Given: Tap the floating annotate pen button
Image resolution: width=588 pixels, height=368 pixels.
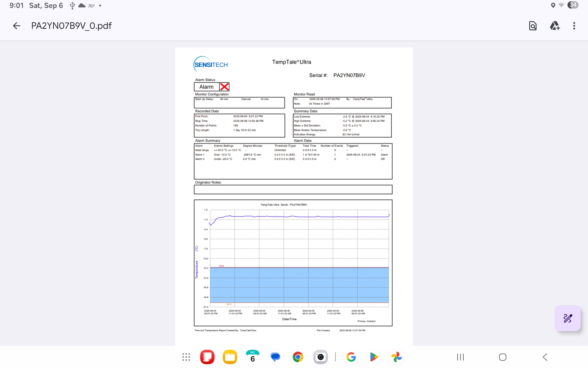Looking at the screenshot, I should pyautogui.click(x=567, y=318).
